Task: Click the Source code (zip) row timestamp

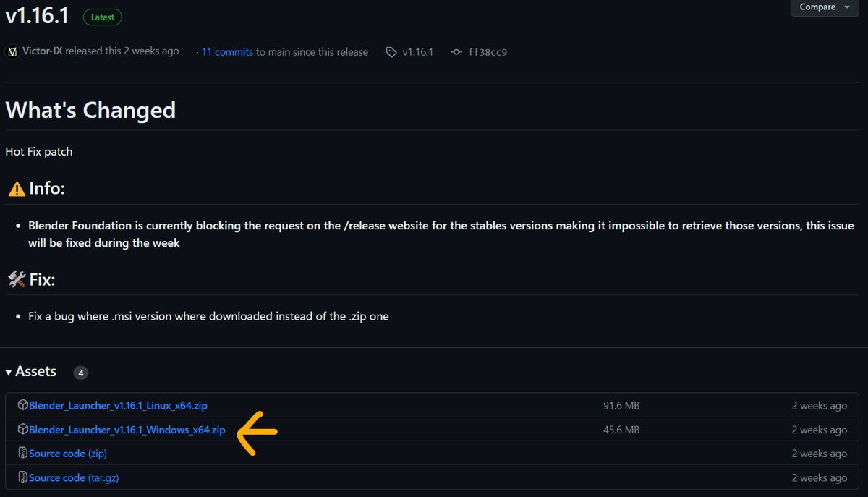Action: coord(819,454)
